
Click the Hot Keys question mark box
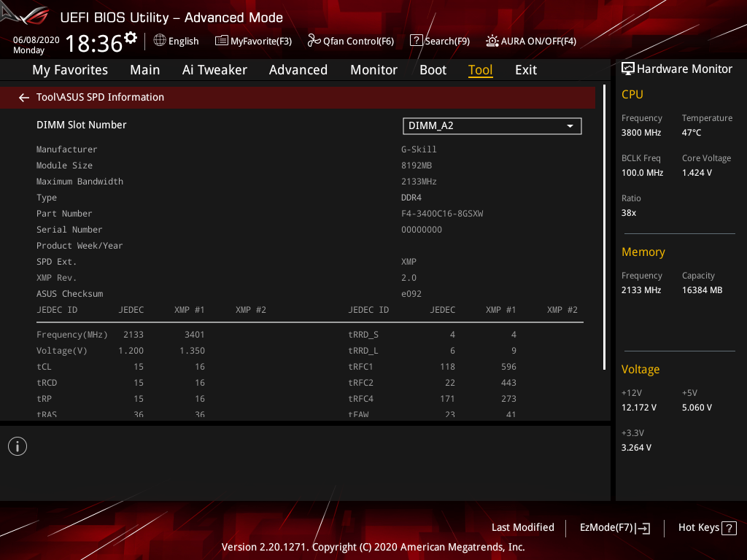[729, 528]
